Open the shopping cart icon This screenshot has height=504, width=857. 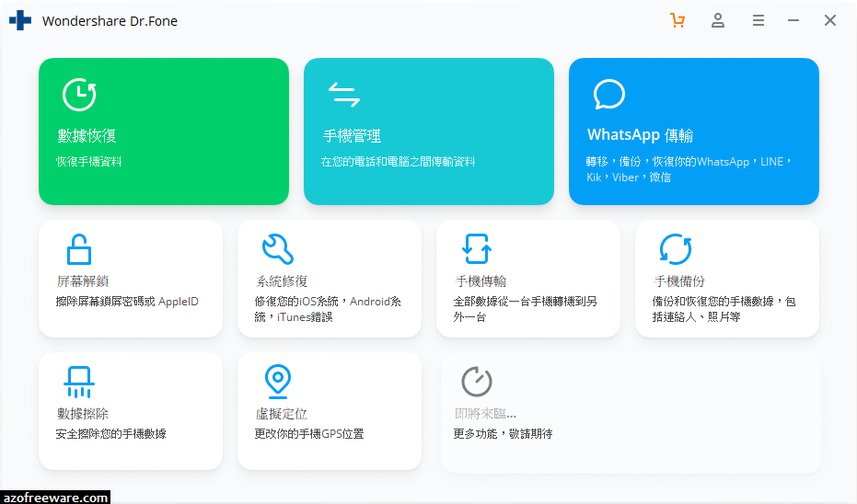(677, 21)
